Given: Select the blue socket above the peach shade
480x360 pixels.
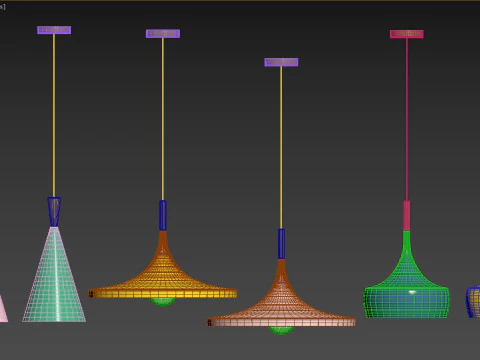Looking at the screenshot, I should point(281,244).
